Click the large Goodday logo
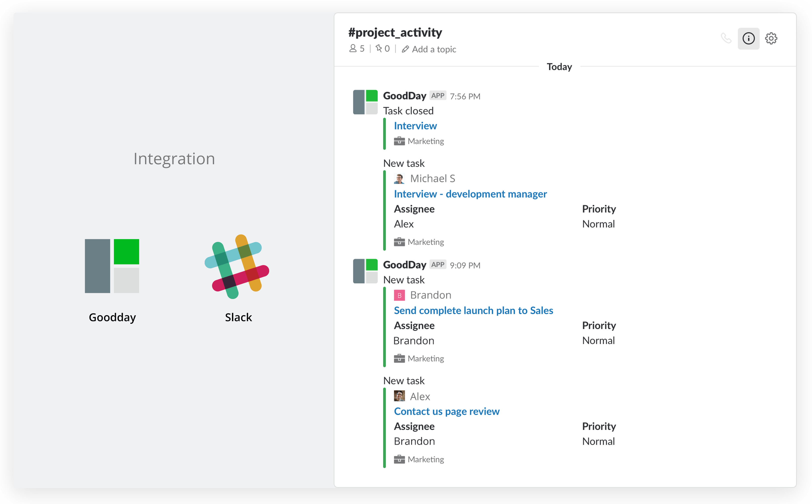Screen dimensions: 812x504 [x=112, y=266]
